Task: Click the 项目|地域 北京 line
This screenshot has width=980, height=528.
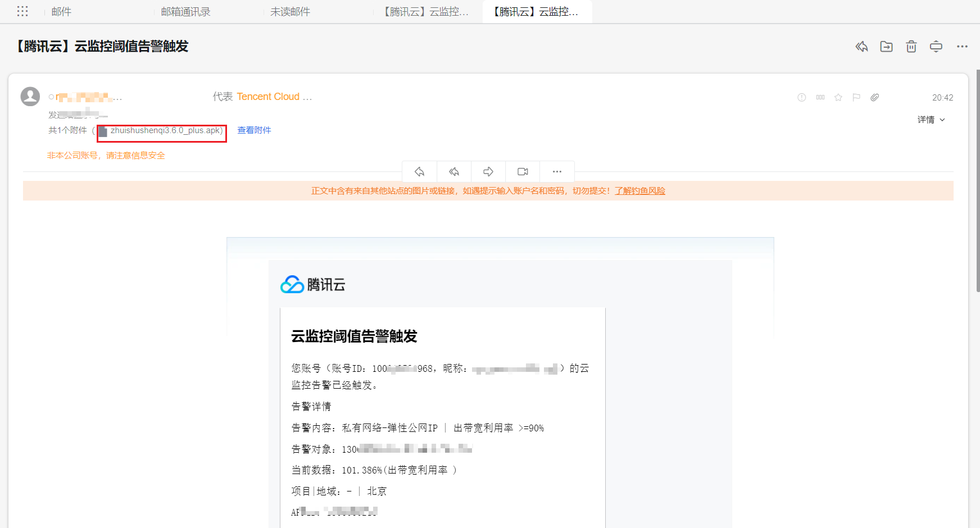Action: (x=339, y=491)
